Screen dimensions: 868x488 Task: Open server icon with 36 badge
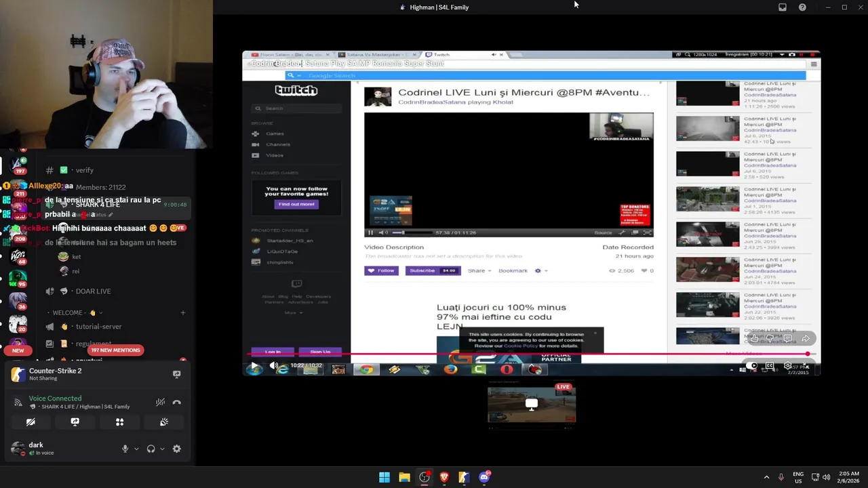(x=18, y=300)
